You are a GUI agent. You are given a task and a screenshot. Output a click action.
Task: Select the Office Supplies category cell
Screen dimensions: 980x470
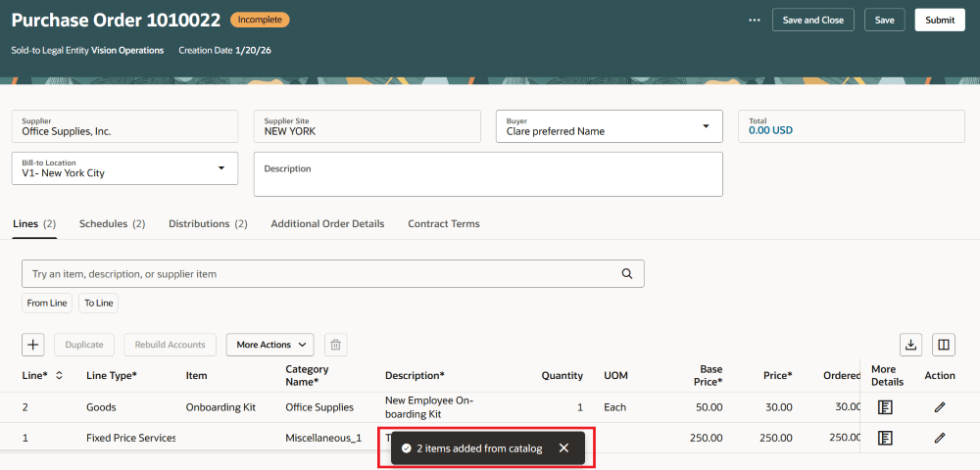[319, 407]
